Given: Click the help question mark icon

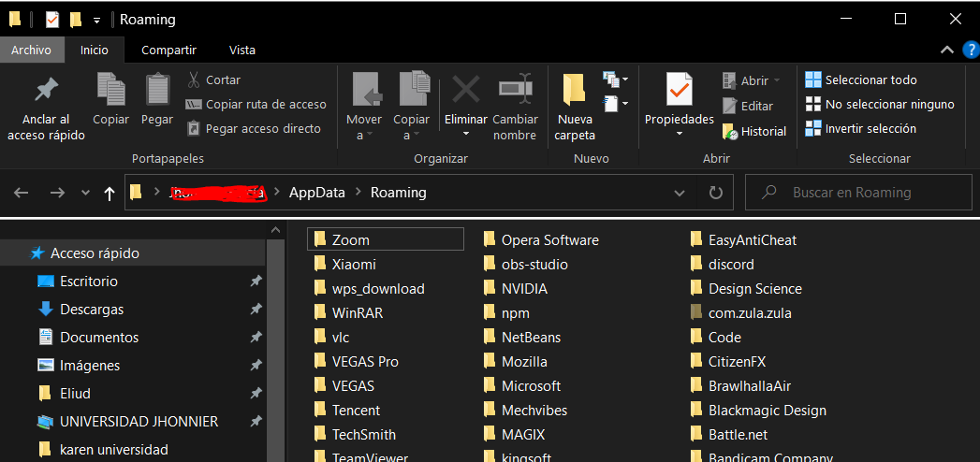Looking at the screenshot, I should click(972, 50).
